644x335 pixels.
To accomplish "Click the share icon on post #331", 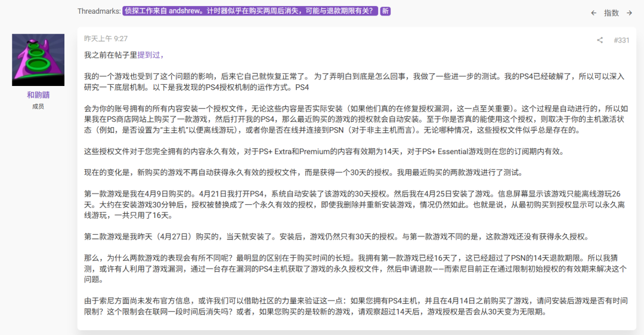I will tap(600, 40).
